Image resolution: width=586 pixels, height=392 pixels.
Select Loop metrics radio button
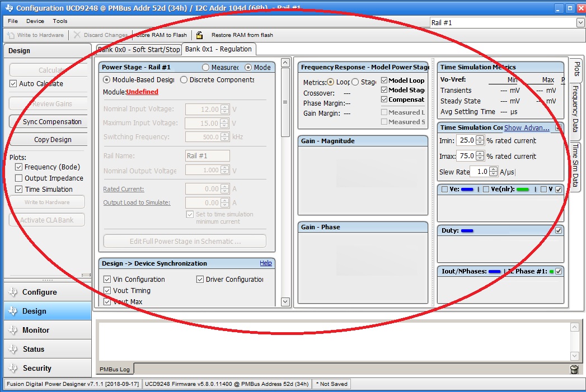coord(330,82)
